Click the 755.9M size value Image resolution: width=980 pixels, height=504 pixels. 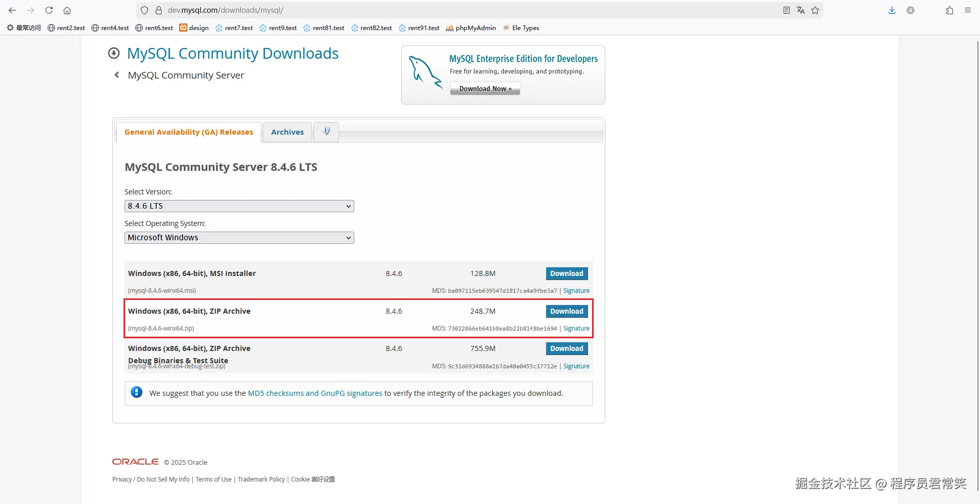click(x=483, y=348)
